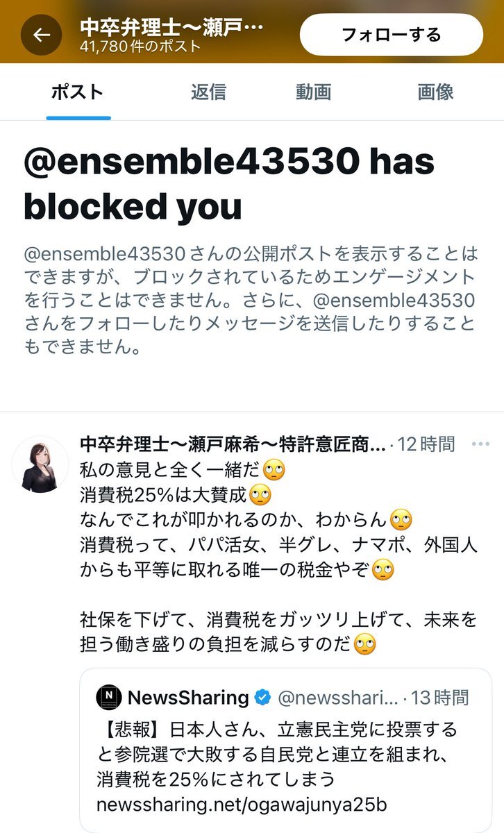This screenshot has height=833, width=504.
Task: Click the post author name 中卒弁理士〜瀬戸麻希
Action: pyautogui.click(x=233, y=444)
